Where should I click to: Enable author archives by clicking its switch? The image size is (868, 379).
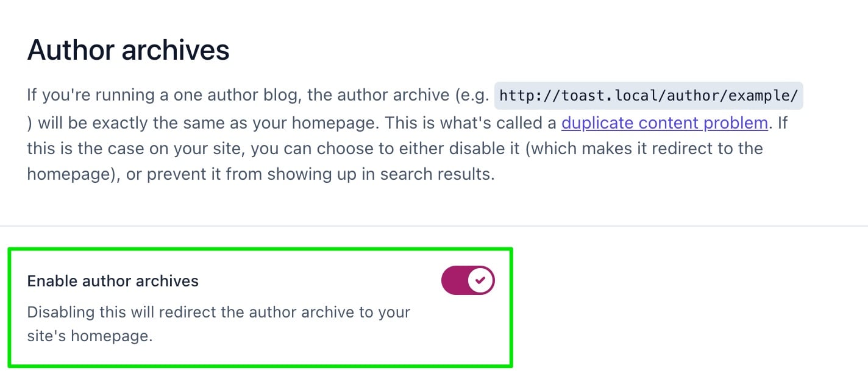[x=468, y=280]
